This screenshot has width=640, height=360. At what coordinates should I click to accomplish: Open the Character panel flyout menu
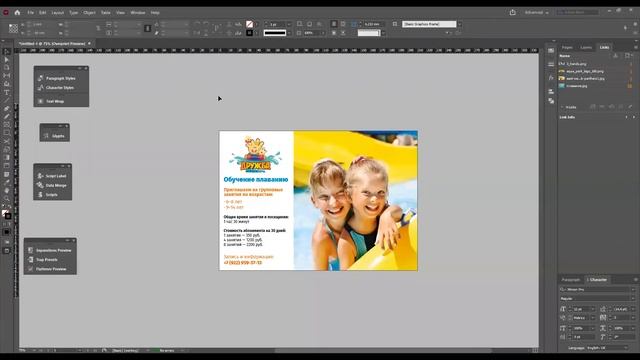pos(635,280)
